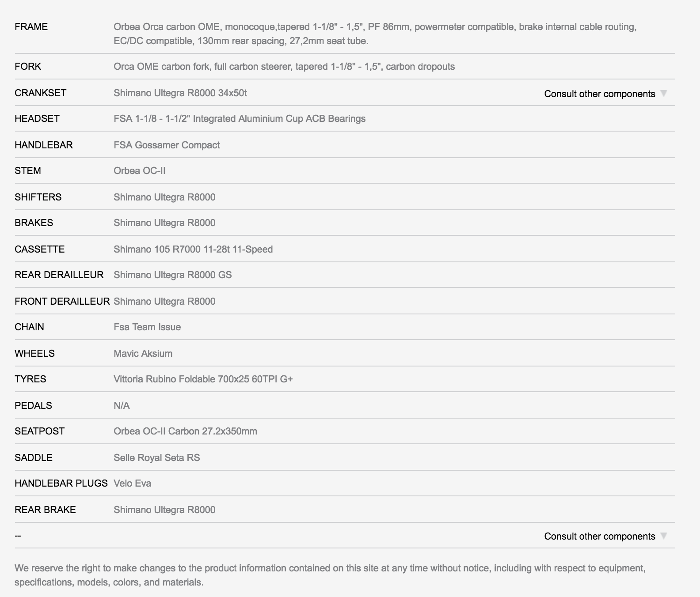Open "Consult other components" beside the crankset
Image resolution: width=700 pixels, height=597 pixels.
(599, 94)
